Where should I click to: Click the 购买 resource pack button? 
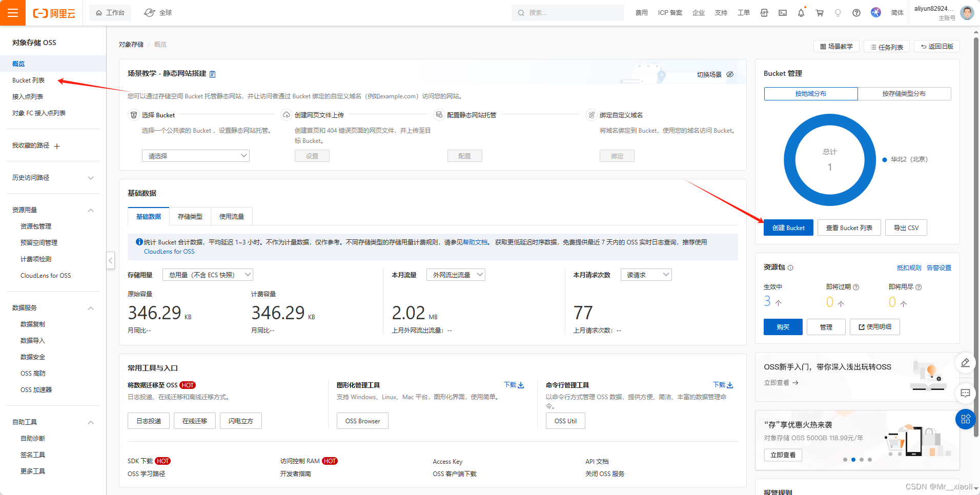pos(783,327)
